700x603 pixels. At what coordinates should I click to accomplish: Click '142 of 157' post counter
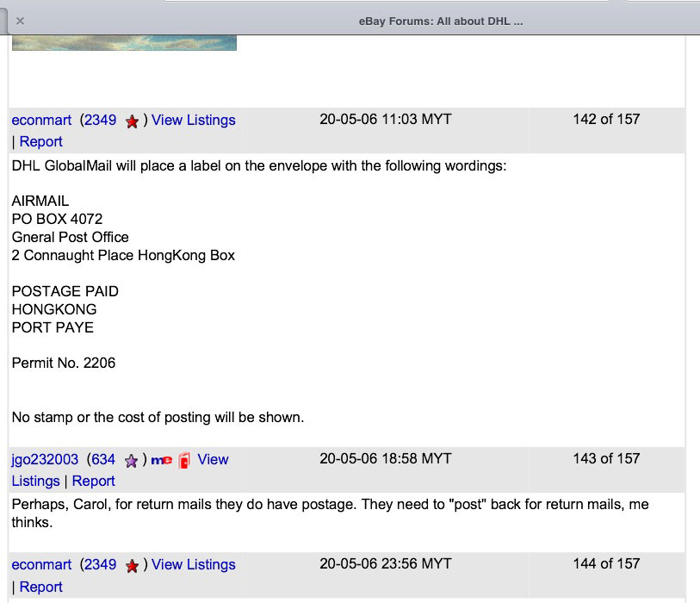click(x=606, y=119)
